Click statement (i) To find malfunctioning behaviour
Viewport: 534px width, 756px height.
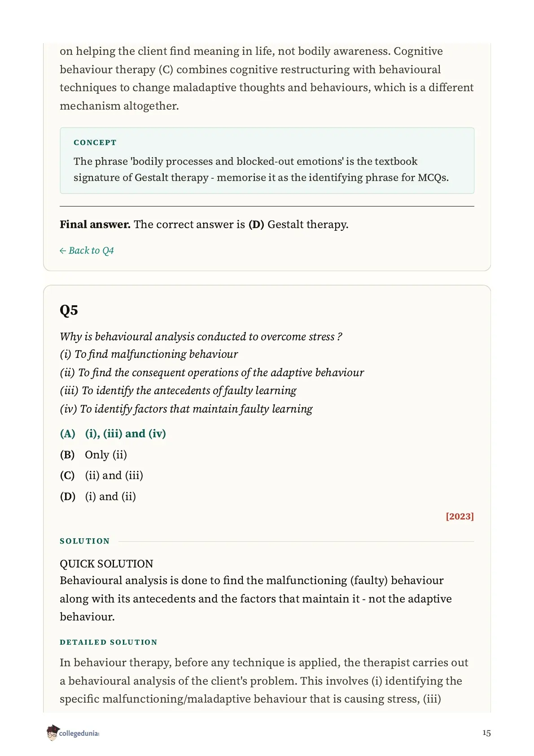[149, 354]
